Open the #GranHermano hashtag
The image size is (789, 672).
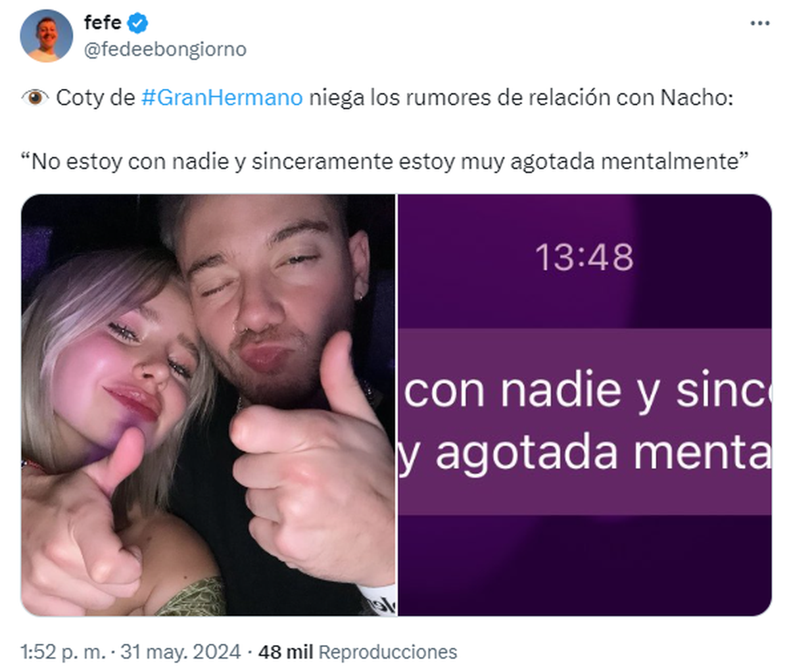(222, 97)
